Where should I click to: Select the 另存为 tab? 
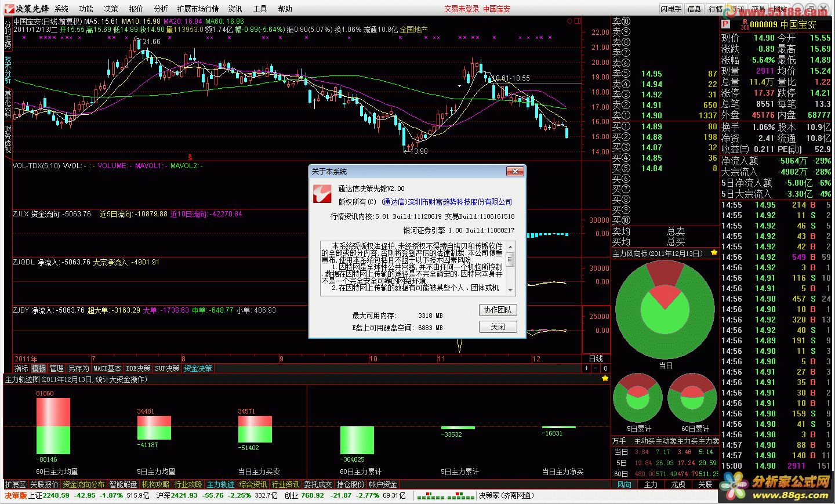79,368
